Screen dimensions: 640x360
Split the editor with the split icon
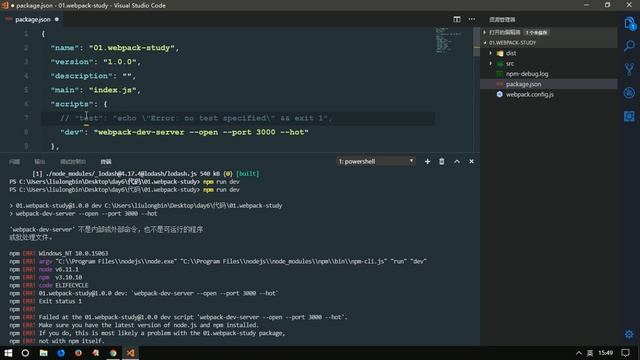(x=457, y=19)
